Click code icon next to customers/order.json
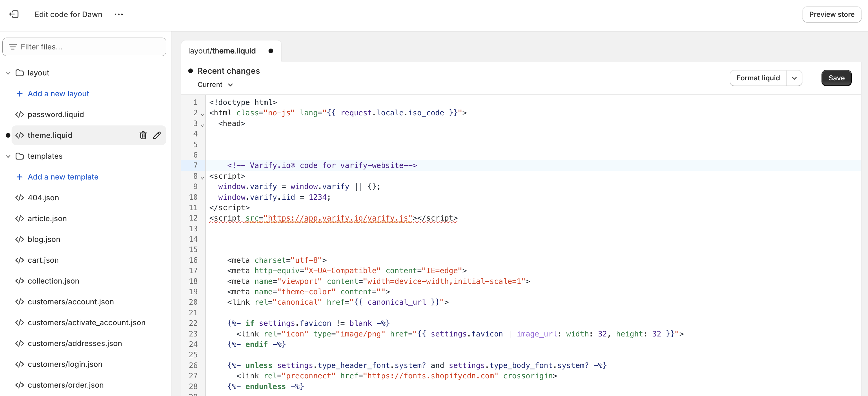This screenshot has height=396, width=868. point(20,385)
